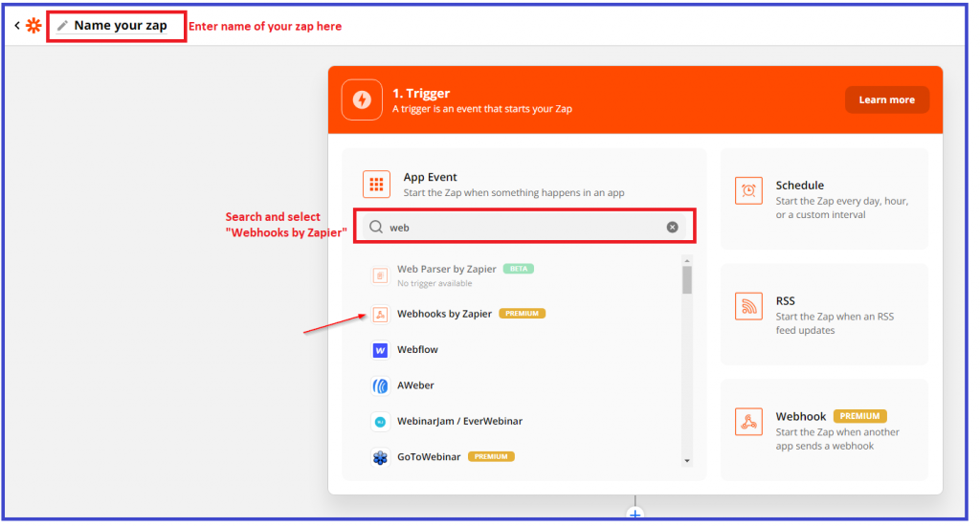
Task: Click the back arrow beside Zapier logo
Action: pos(17,26)
